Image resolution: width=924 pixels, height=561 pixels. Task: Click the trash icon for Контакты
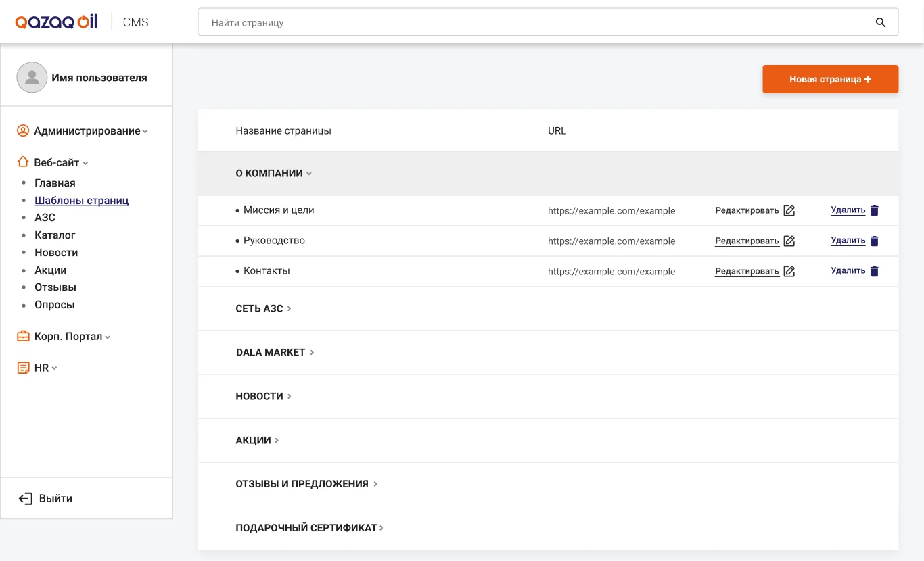874,271
